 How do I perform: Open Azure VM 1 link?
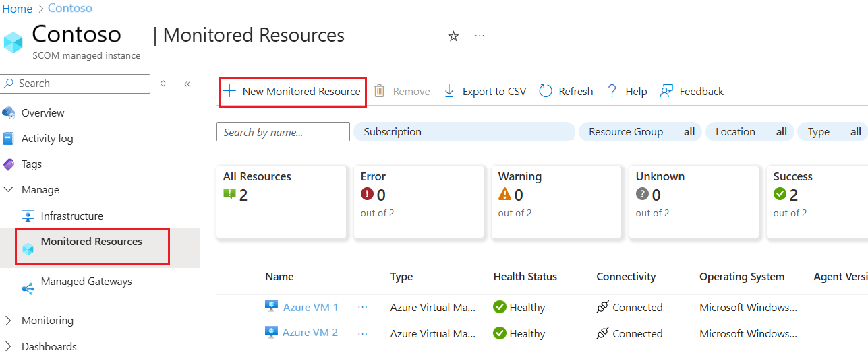coord(310,307)
